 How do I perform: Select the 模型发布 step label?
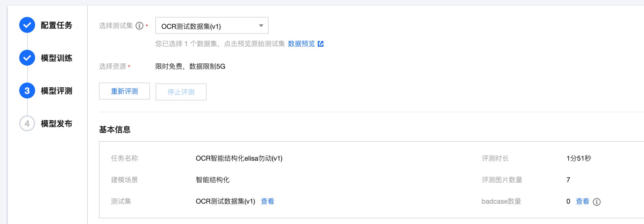pyautogui.click(x=57, y=124)
